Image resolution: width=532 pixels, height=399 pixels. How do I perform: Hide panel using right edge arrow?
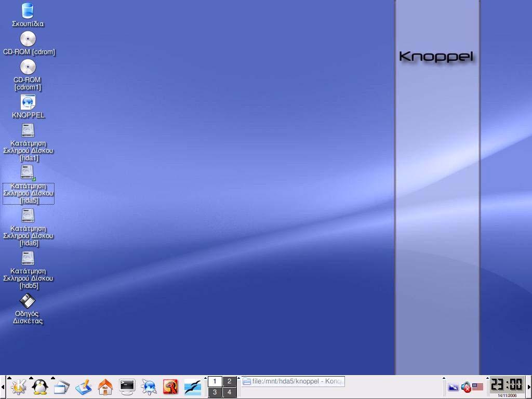(529, 387)
